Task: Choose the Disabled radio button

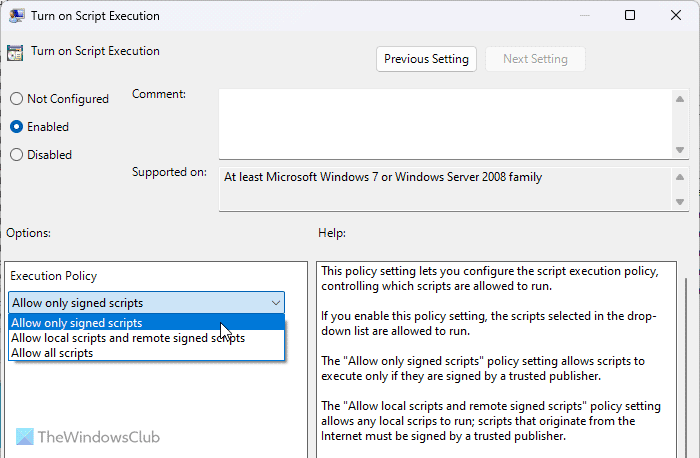Action: tap(16, 155)
